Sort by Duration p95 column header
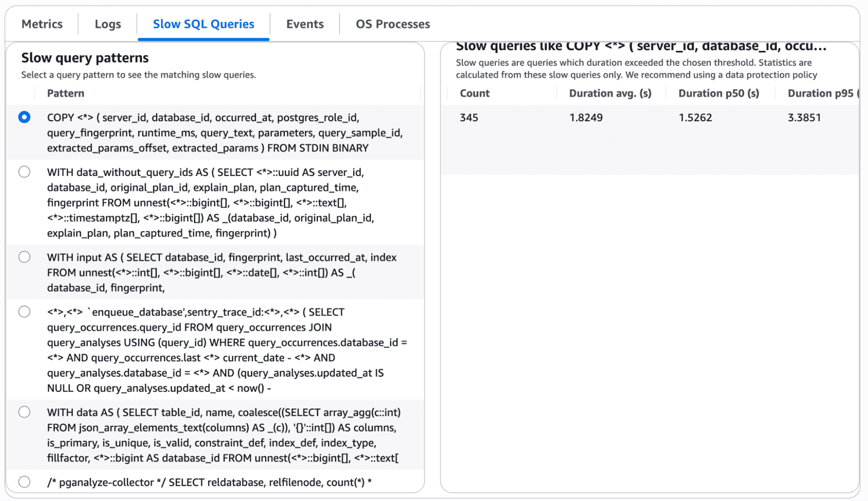 821,93
